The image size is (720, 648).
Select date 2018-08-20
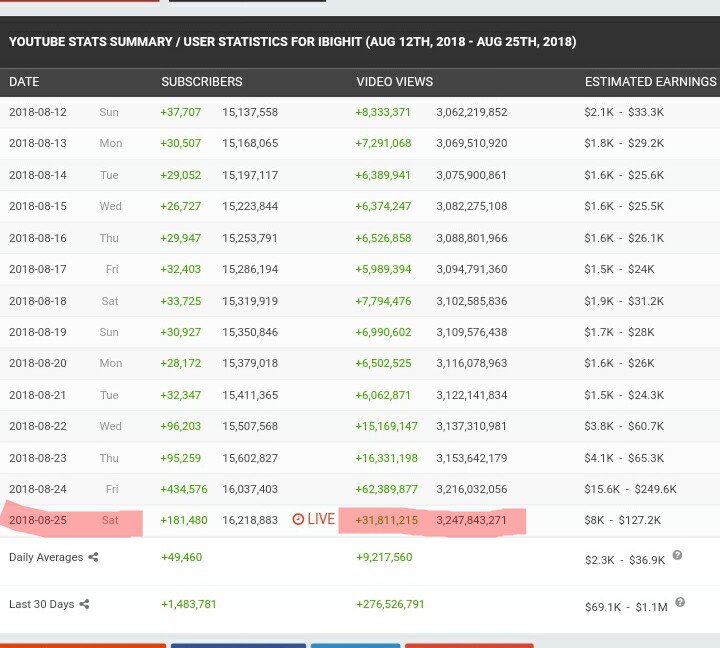(38, 363)
